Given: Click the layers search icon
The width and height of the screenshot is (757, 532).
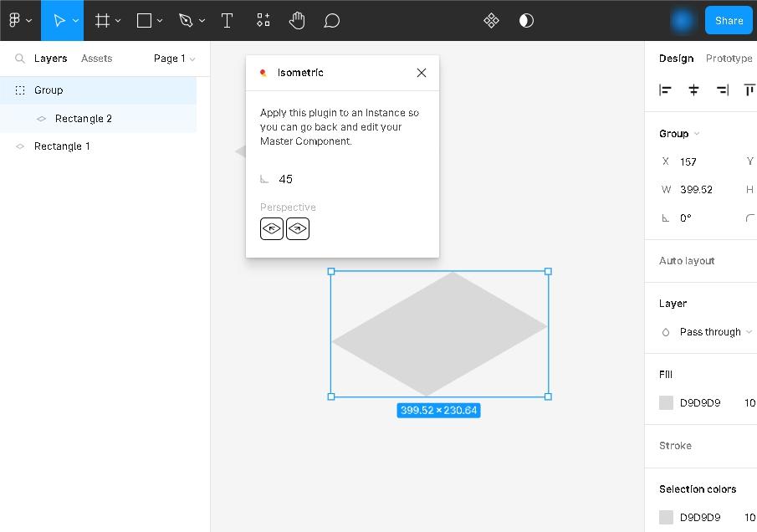Looking at the screenshot, I should click(x=20, y=59).
